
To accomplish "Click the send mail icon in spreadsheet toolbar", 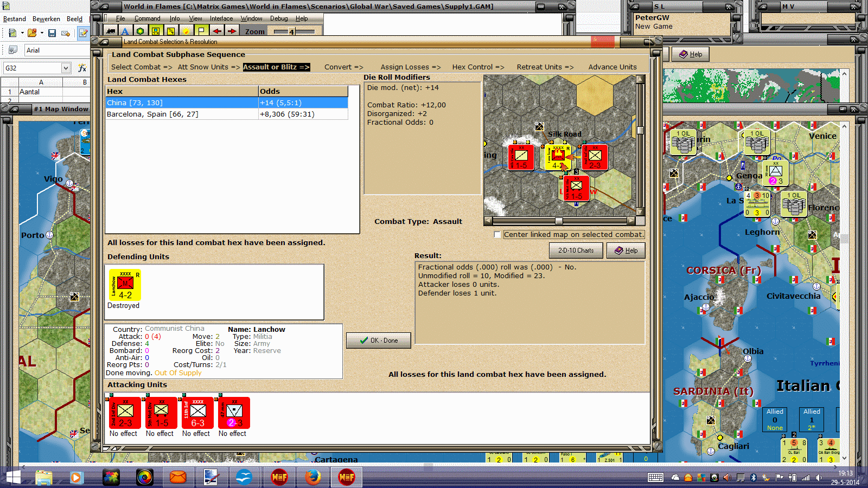I will click(x=66, y=33).
